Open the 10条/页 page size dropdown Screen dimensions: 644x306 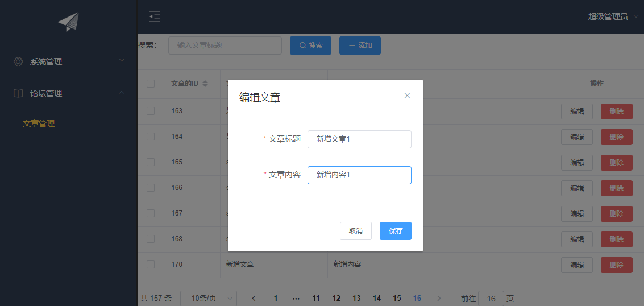(x=209, y=298)
